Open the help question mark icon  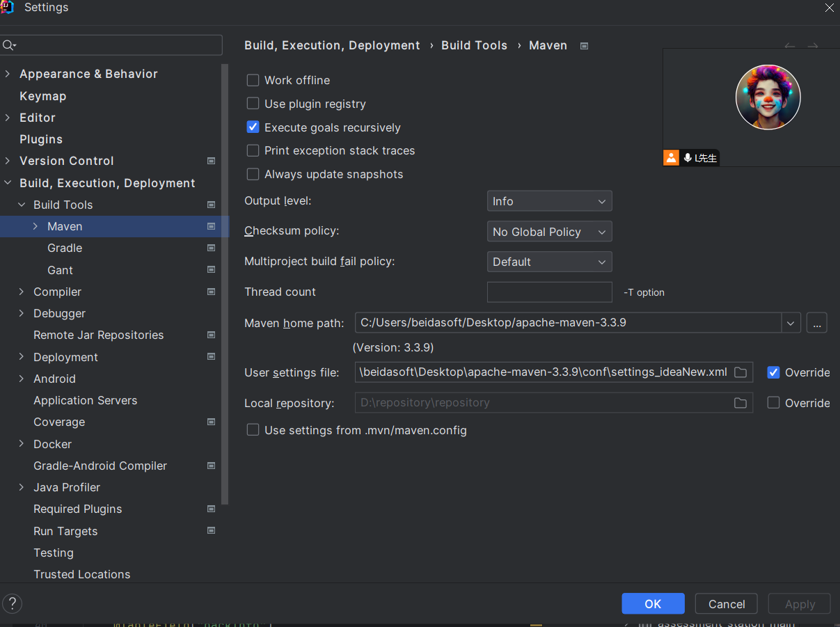pyautogui.click(x=13, y=603)
